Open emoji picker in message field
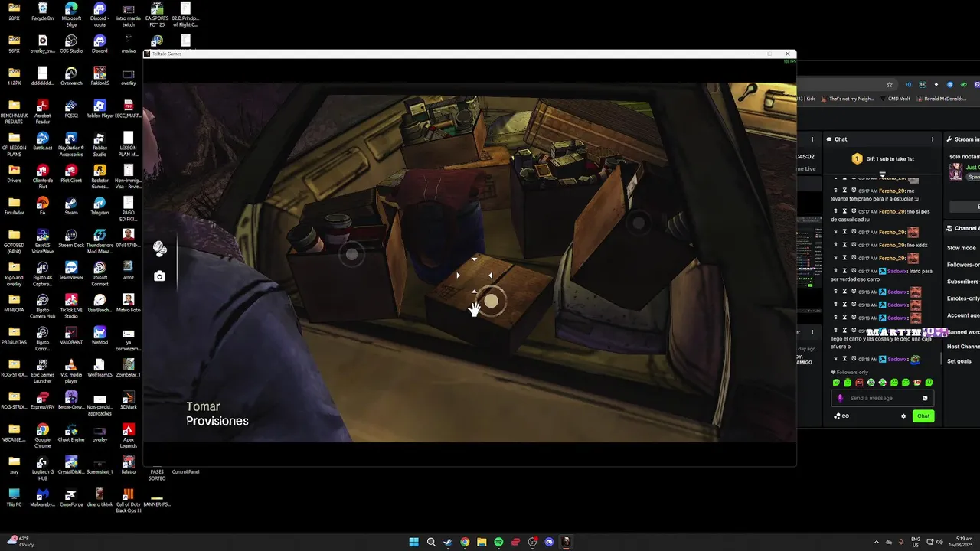Viewport: 980px width, 551px height. coord(925,398)
